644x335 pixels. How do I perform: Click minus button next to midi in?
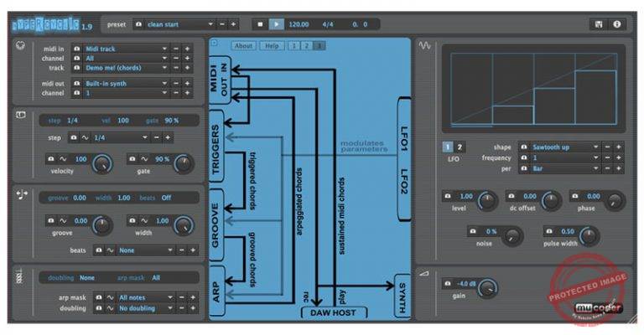[x=176, y=49]
